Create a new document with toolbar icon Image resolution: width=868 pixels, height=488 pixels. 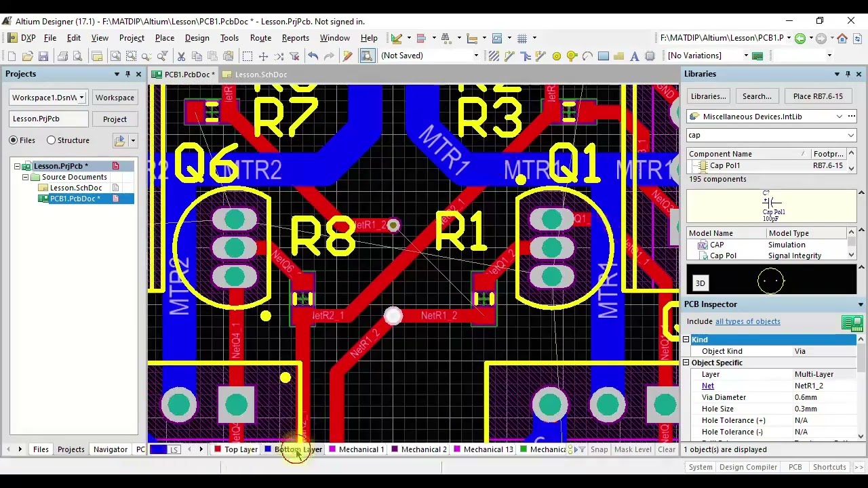(x=12, y=56)
